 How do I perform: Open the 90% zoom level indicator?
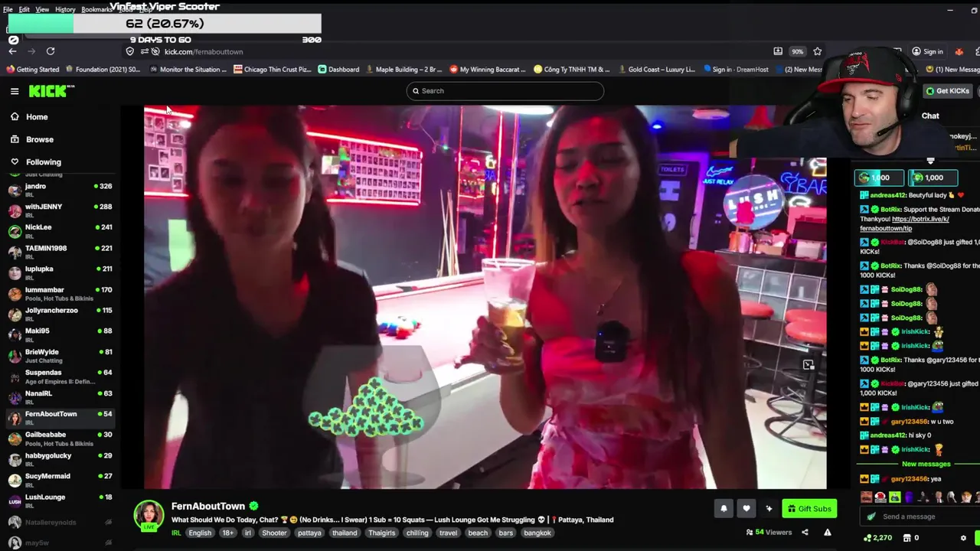click(x=797, y=51)
